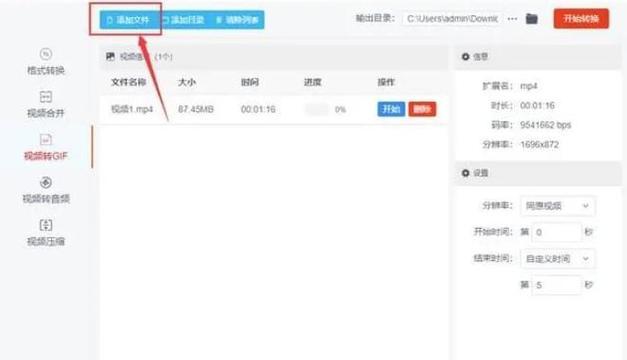Click the 1696x872 resolution value

[x=539, y=145]
